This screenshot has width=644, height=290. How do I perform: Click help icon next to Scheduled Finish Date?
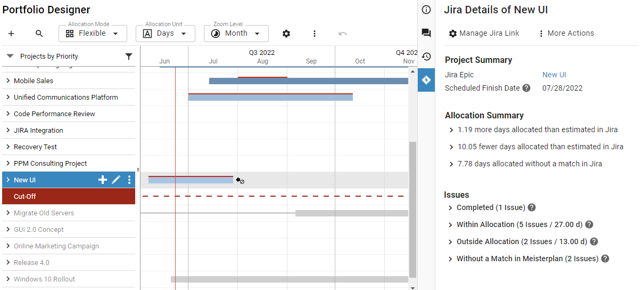pyautogui.click(x=526, y=88)
